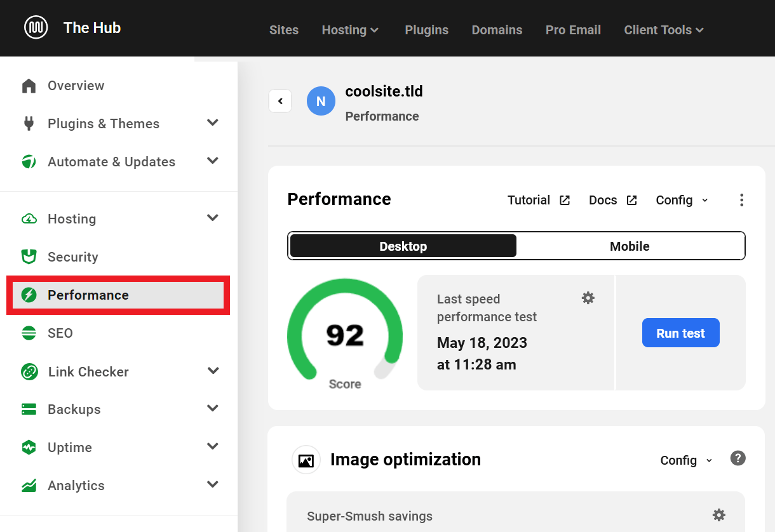
Task: Click the Link Checker chain icon
Action: [29, 371]
